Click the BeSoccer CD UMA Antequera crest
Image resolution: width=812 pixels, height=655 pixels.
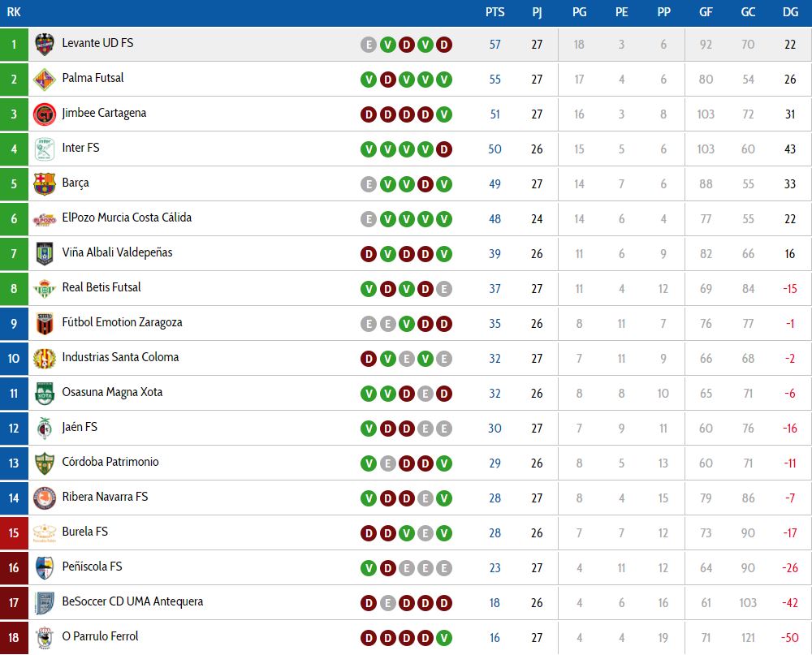tap(45, 603)
